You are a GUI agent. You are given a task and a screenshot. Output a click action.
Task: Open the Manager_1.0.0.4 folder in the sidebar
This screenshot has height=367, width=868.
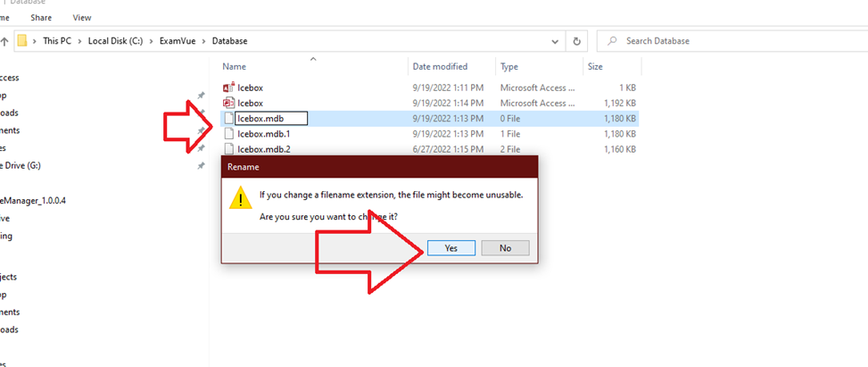click(x=33, y=201)
